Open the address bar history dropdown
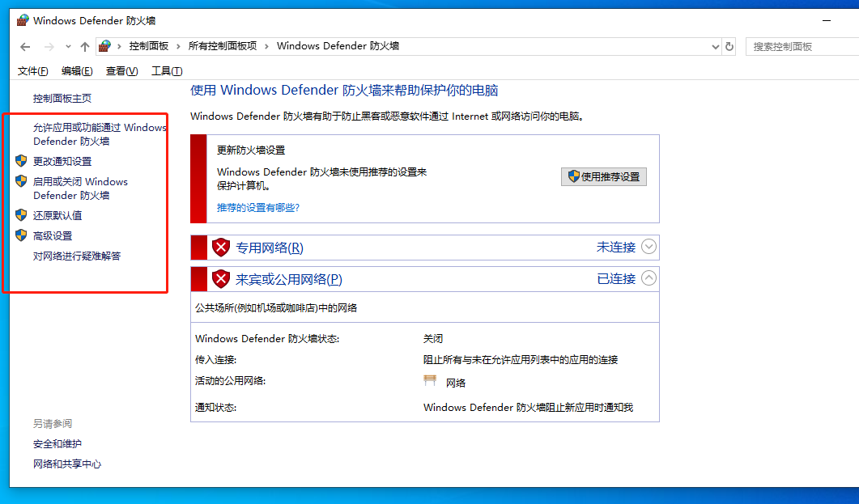Screen dimensions: 859x504 tap(715, 46)
